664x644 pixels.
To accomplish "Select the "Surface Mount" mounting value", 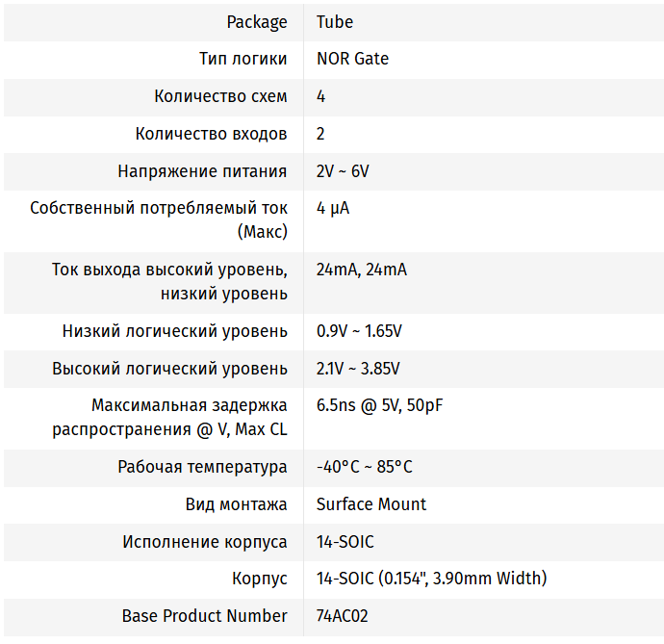I will point(370,504).
